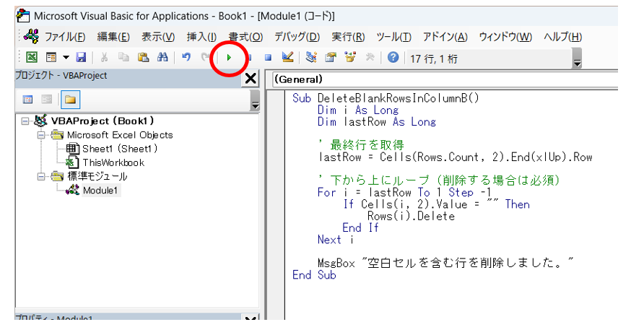Save the workbook with the floppy icon
This screenshot has height=335, width=644.
coord(81,58)
